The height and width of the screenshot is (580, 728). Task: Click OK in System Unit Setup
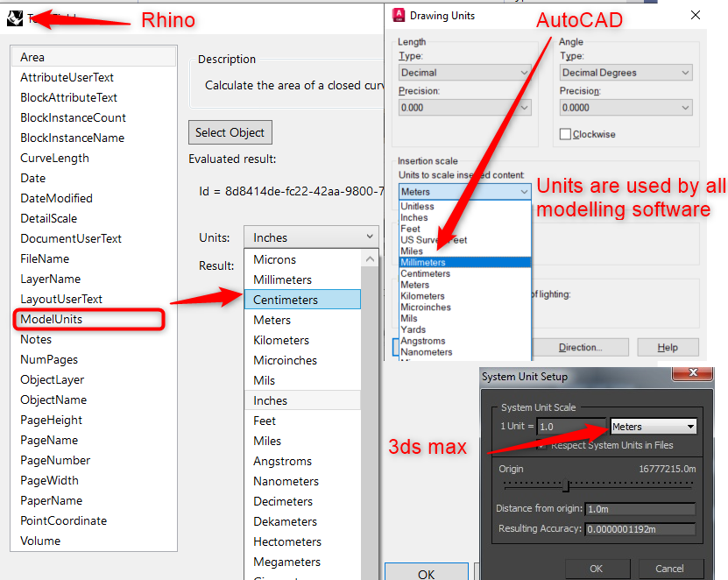597,569
